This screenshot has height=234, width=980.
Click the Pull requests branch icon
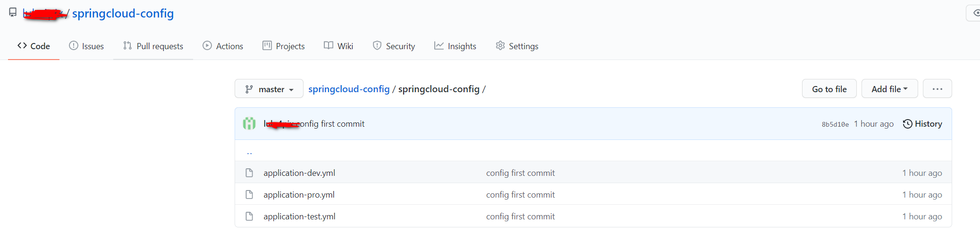127,45
